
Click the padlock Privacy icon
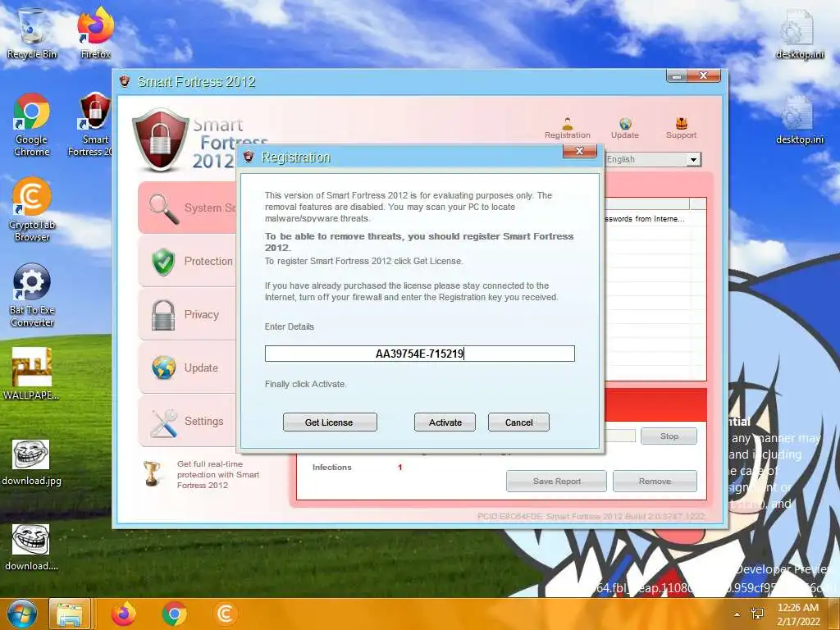163,315
